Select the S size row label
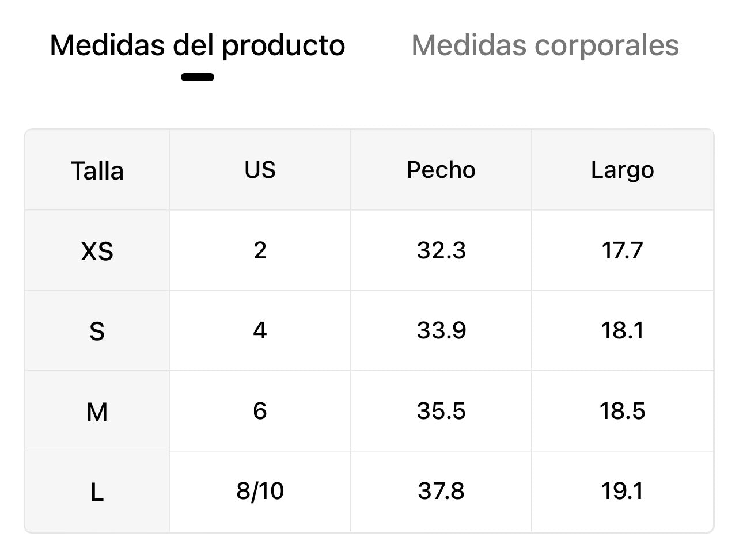The width and height of the screenshot is (743, 560). click(97, 331)
